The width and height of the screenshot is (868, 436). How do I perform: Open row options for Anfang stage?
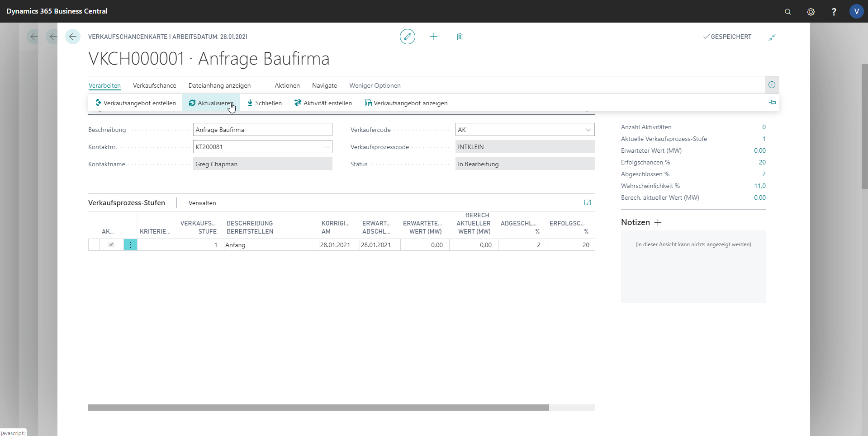(130, 245)
